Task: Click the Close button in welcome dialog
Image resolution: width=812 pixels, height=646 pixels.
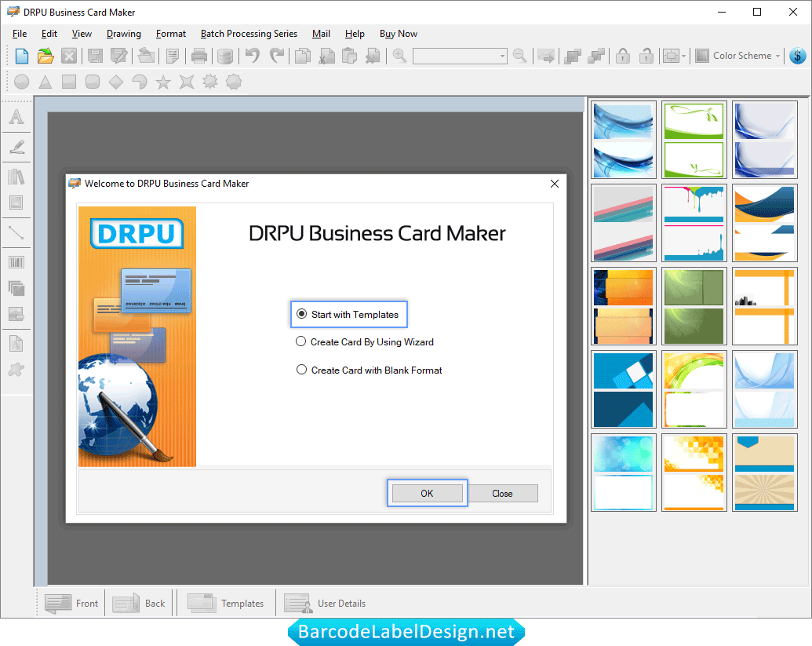Action: tap(502, 493)
